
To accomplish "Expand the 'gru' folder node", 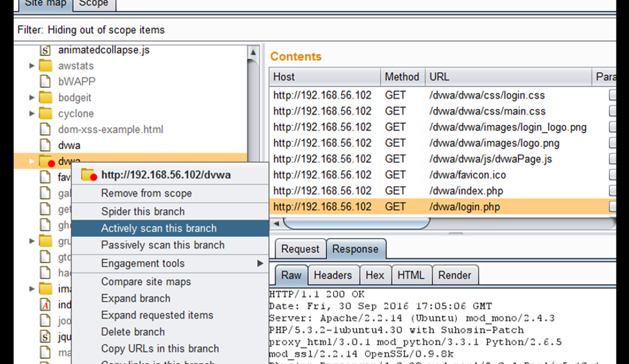I will pos(32,241).
